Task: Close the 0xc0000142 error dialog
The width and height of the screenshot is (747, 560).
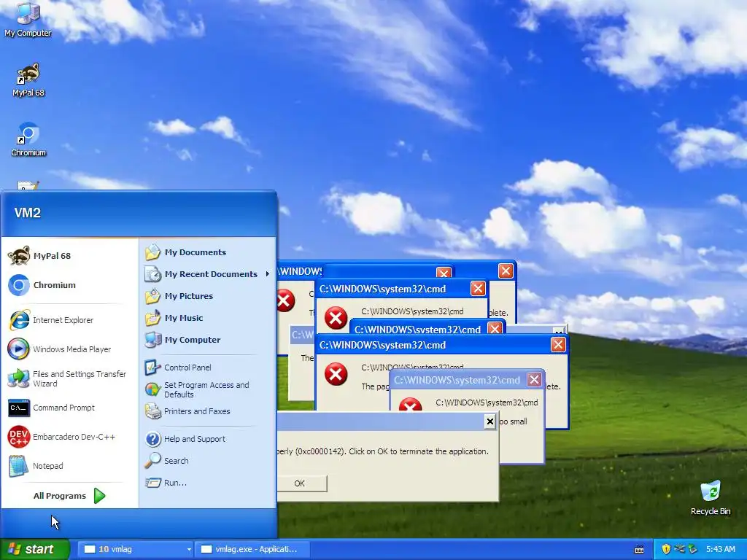Action: [489, 421]
